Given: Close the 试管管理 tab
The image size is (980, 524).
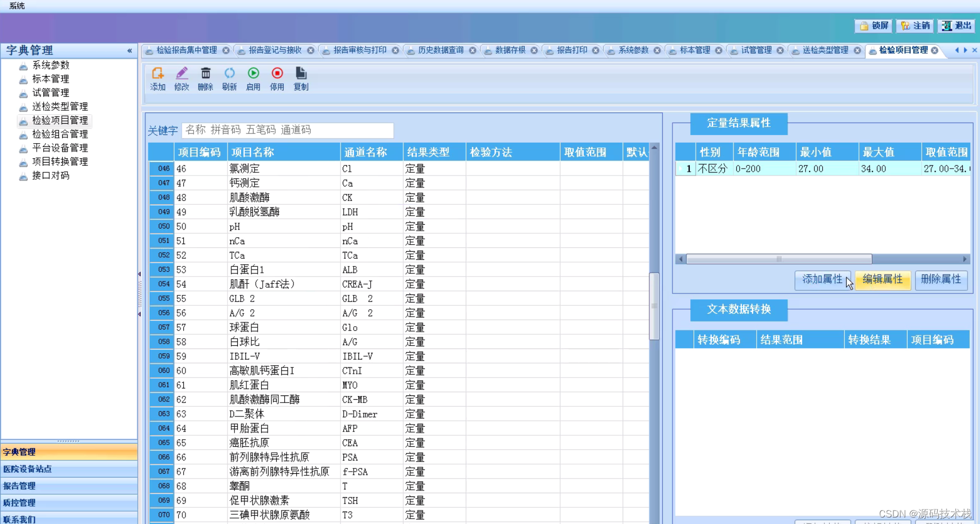Looking at the screenshot, I should coord(780,50).
